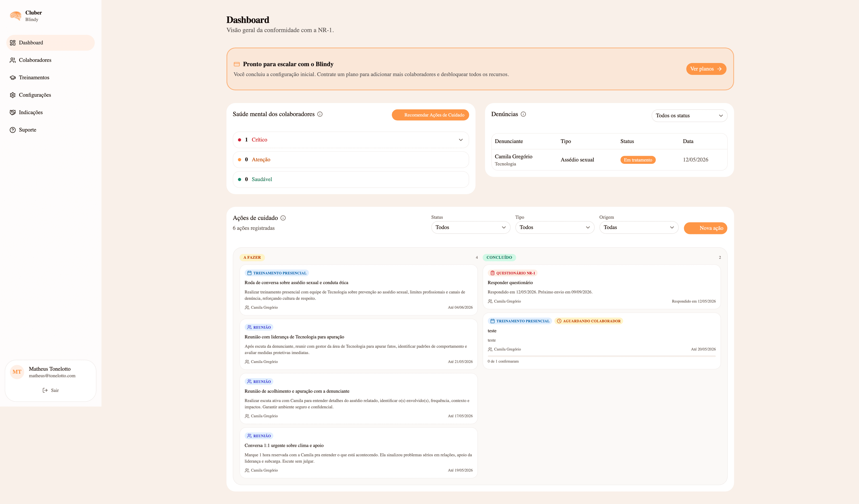Click the Em tratamento status badge
This screenshot has width=859, height=504.
tap(638, 160)
